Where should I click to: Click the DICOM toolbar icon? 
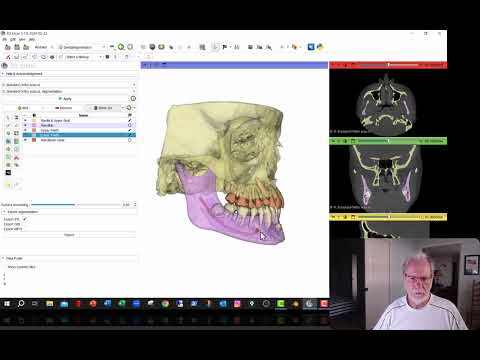pyautogui.click(x=17, y=47)
